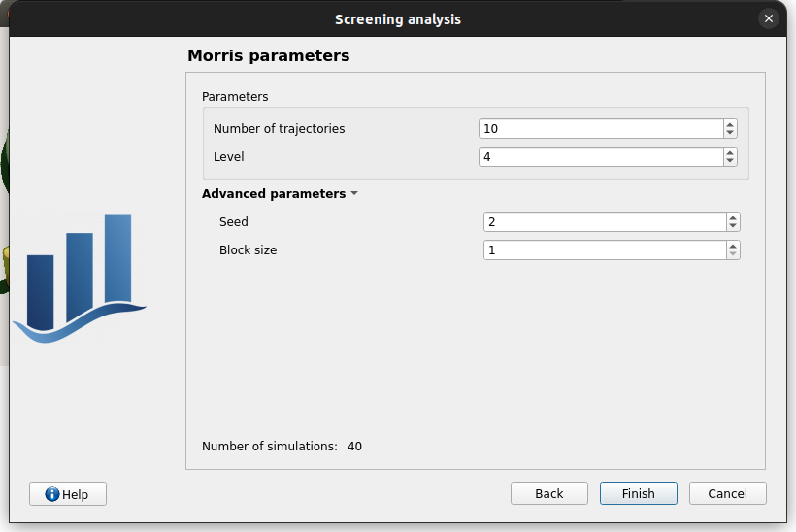This screenshot has width=796, height=532.
Task: Click the Number of simulations value
Action: tap(354, 447)
